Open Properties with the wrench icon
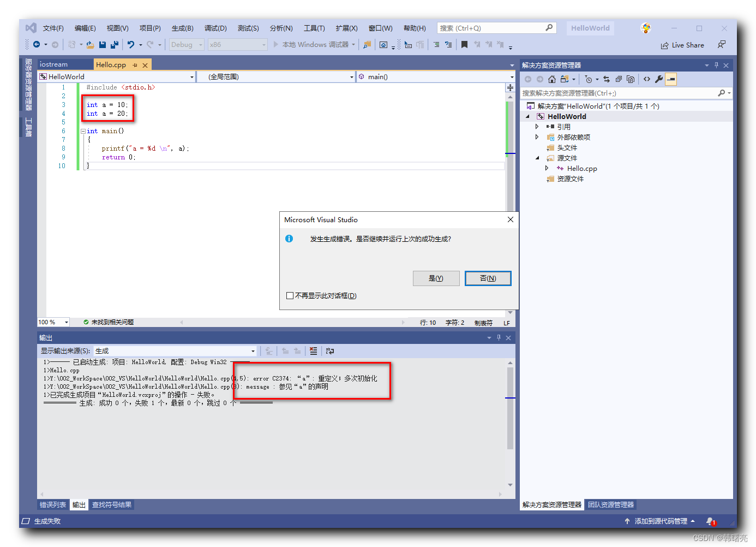 click(659, 79)
